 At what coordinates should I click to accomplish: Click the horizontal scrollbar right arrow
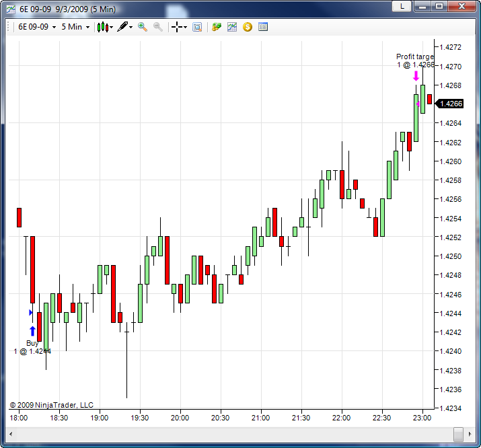[470, 434]
